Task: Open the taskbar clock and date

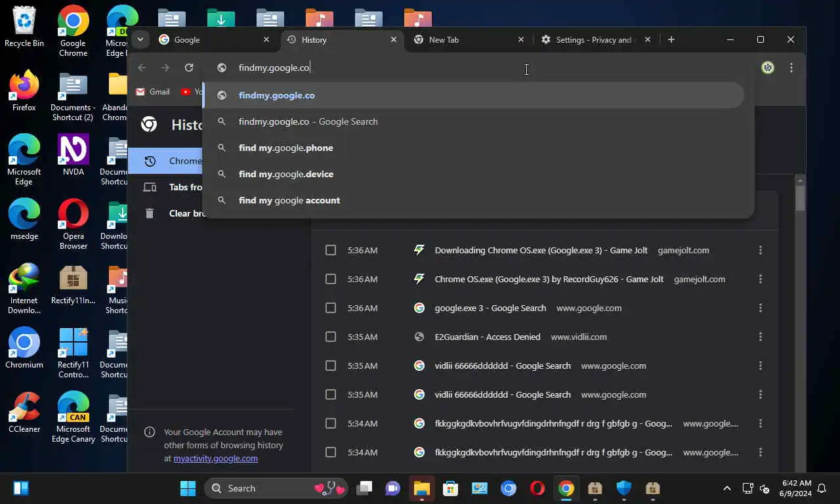Action: (x=796, y=488)
